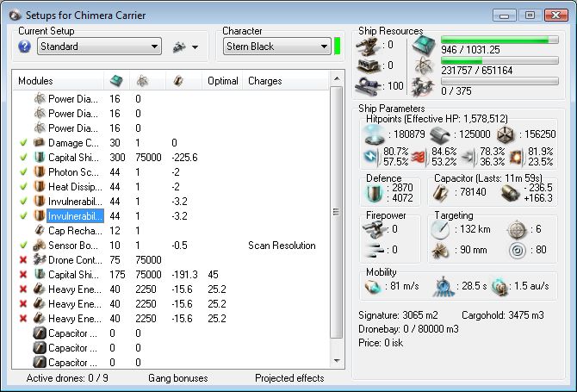
Task: Click the sensor strength icon showing 80
Action: point(518,251)
